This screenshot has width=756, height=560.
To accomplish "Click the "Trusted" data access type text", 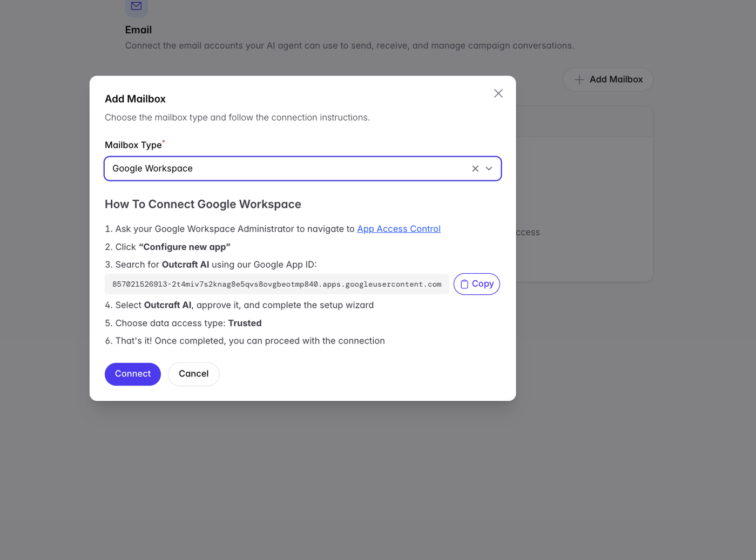I will [x=245, y=323].
